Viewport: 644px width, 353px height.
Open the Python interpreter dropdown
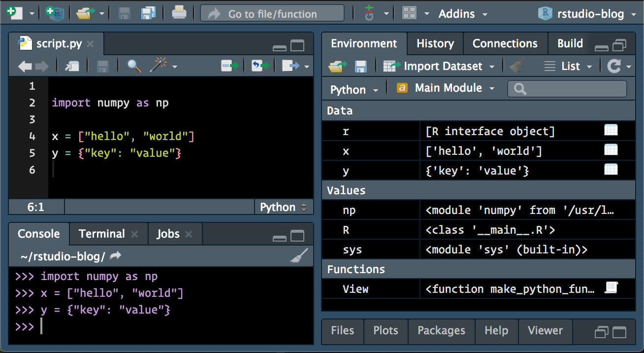coord(354,89)
